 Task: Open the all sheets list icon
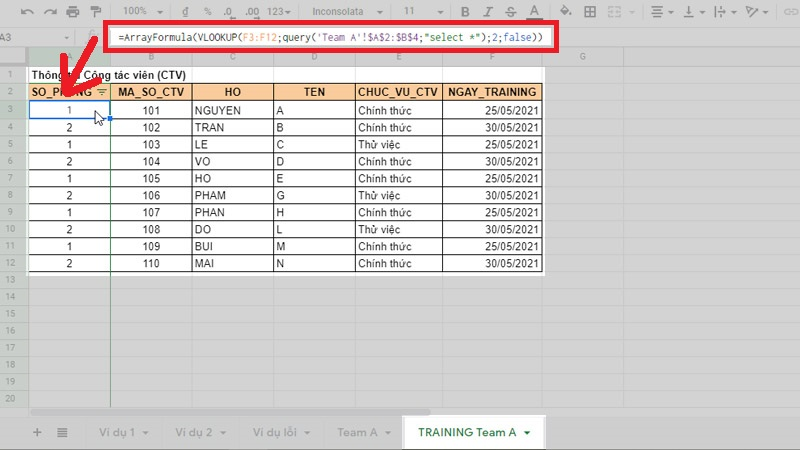coord(62,432)
